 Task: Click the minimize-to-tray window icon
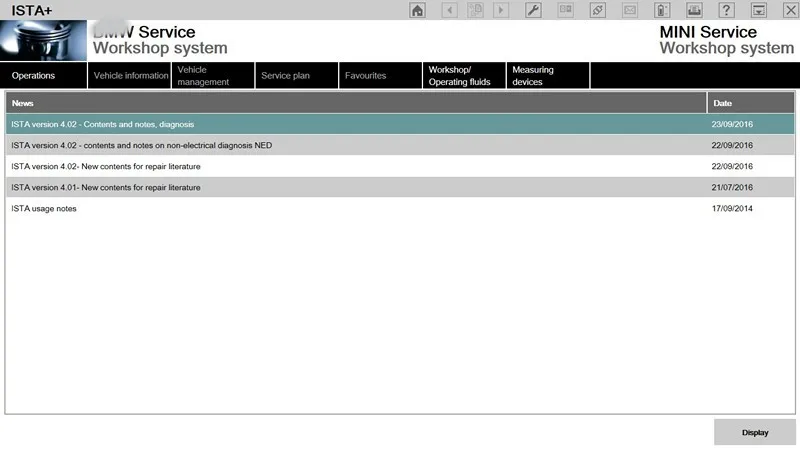click(x=759, y=10)
